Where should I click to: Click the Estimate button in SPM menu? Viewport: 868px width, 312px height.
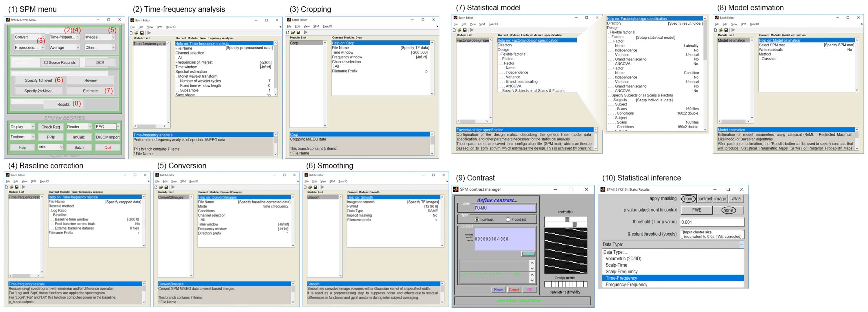tap(90, 91)
